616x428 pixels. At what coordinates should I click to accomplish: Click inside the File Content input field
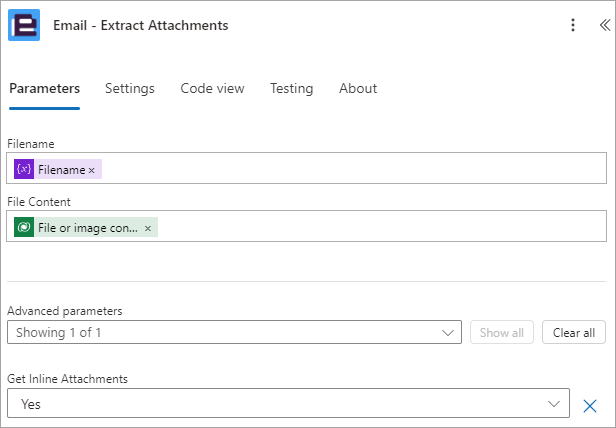[306, 226]
